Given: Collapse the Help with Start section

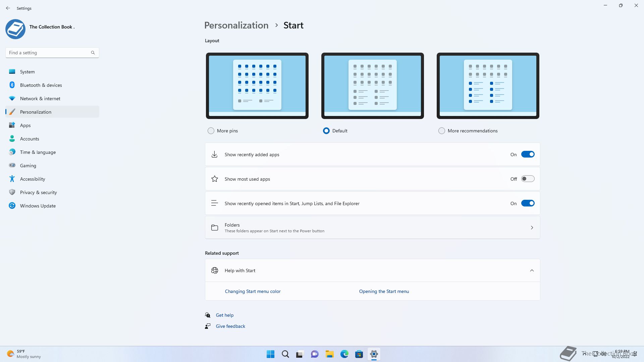Looking at the screenshot, I should (532, 270).
